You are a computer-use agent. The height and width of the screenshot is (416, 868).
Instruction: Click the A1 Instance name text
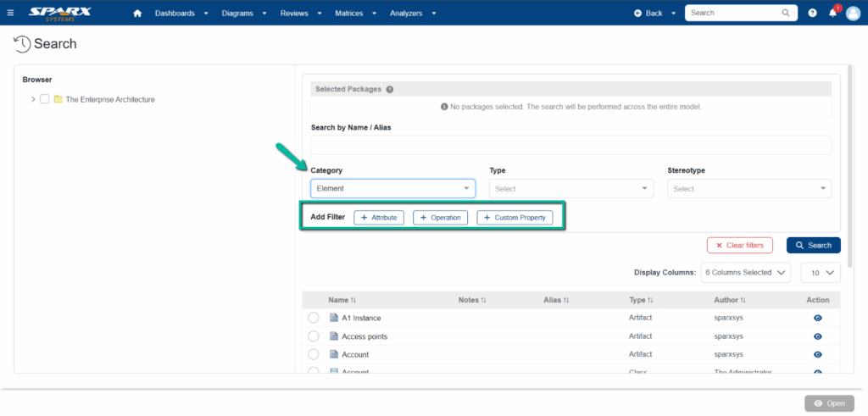pos(361,318)
